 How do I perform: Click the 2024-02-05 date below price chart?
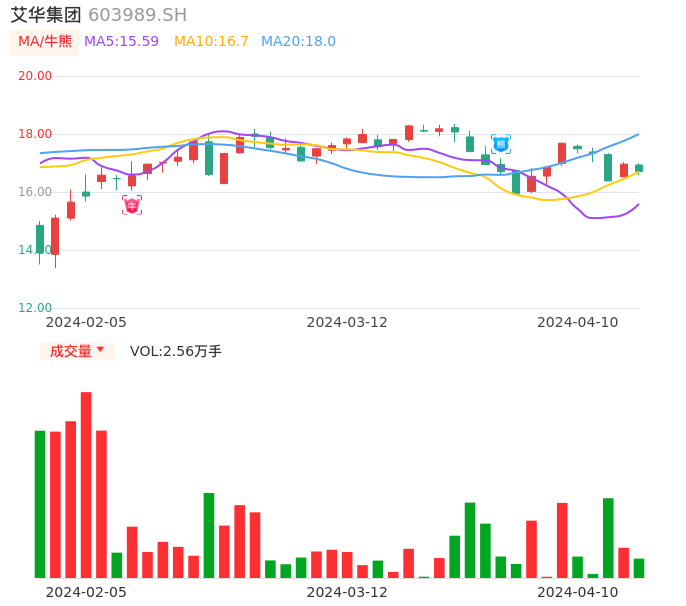(x=86, y=322)
